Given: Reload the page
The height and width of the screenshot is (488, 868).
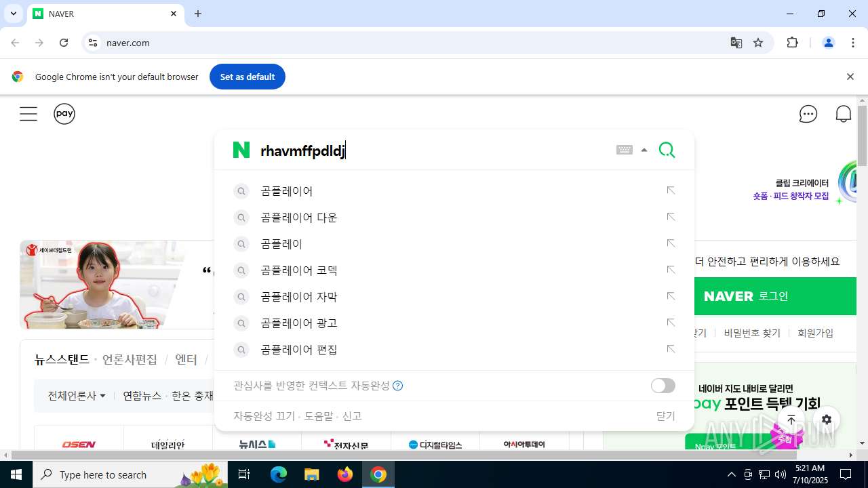Looking at the screenshot, I should [64, 43].
